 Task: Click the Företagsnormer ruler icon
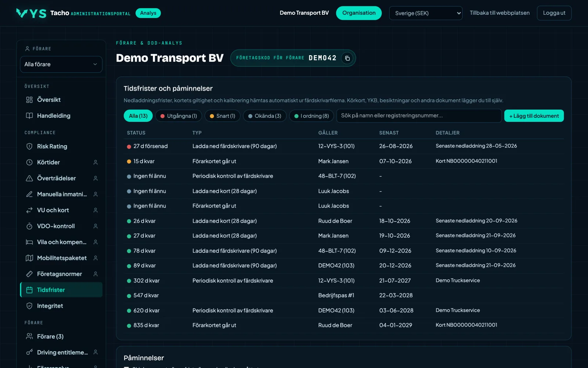click(29, 274)
